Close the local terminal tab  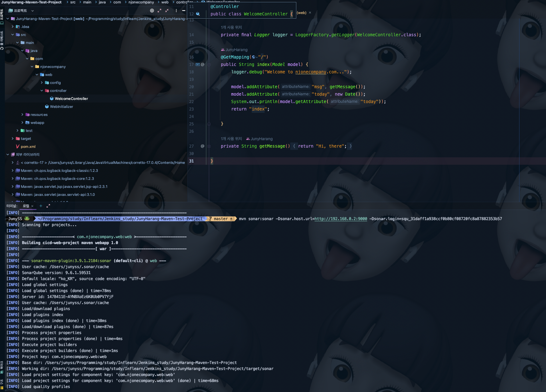point(32,206)
